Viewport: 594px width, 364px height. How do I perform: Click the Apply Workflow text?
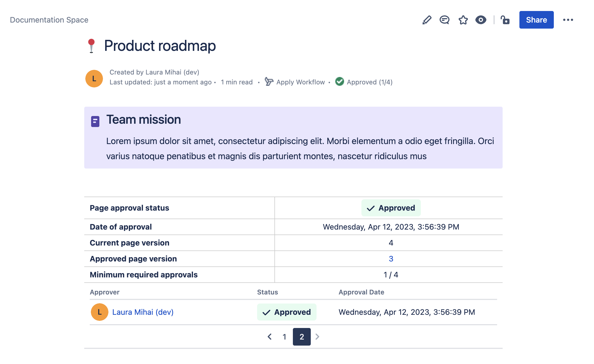(x=300, y=82)
